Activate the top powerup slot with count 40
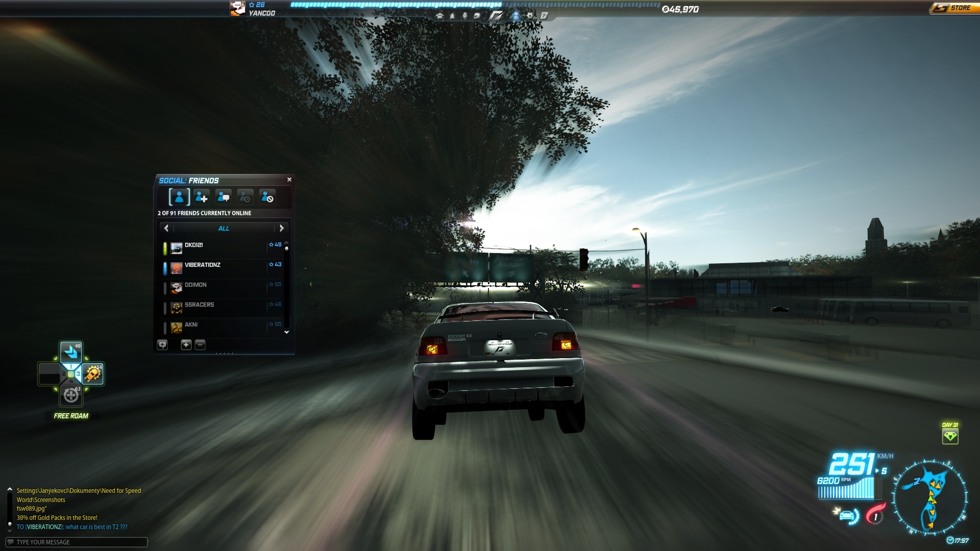Image resolution: width=980 pixels, height=551 pixels. (x=71, y=352)
